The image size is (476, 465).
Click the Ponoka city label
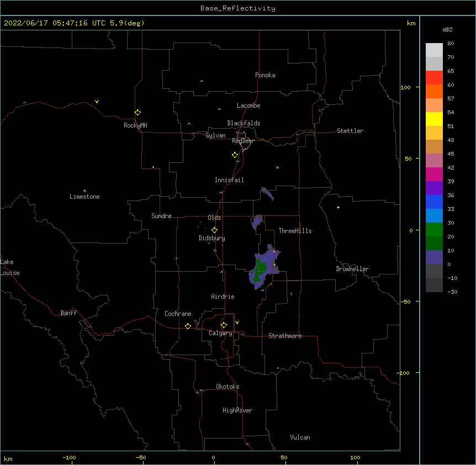(x=265, y=75)
